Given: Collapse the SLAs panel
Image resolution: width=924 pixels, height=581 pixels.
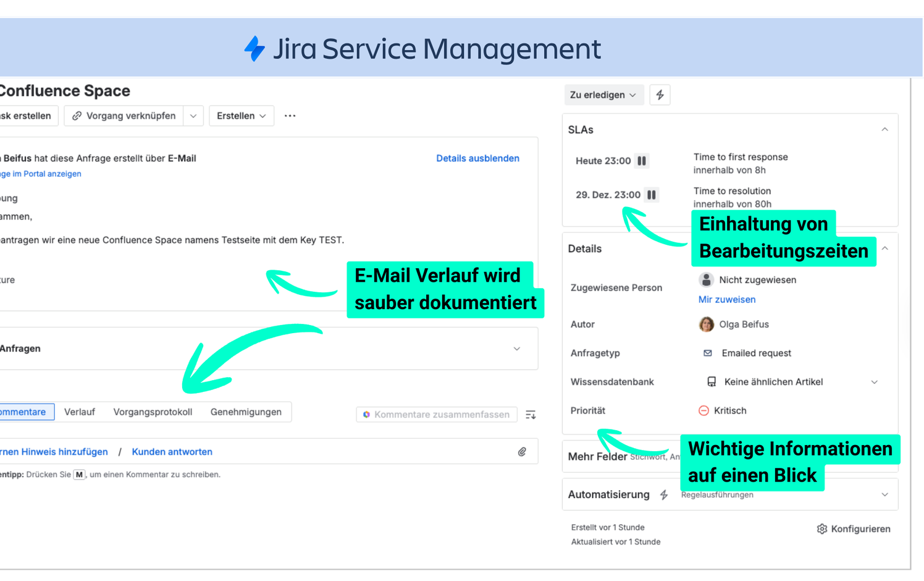Looking at the screenshot, I should point(884,130).
